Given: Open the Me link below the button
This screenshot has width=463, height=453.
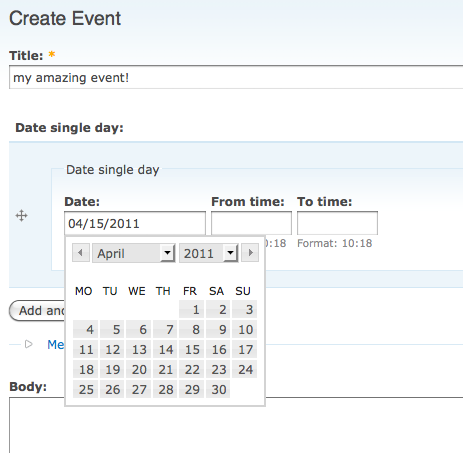Looking at the screenshot, I should point(55,344).
